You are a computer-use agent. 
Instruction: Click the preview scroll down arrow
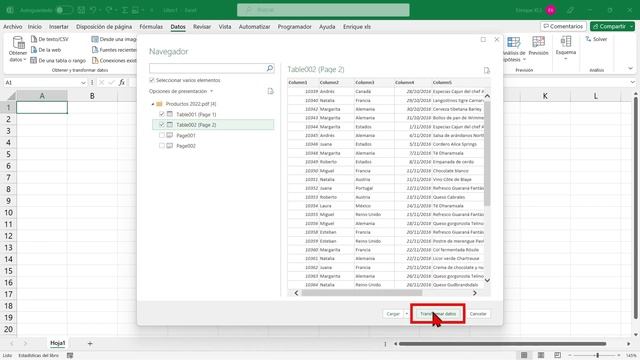point(487,280)
